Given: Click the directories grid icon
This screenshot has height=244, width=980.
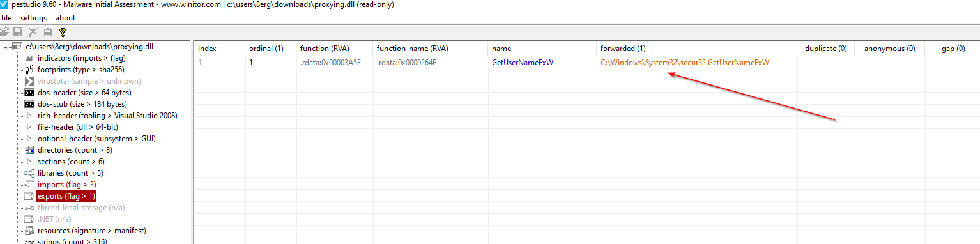Looking at the screenshot, I should tap(29, 150).
